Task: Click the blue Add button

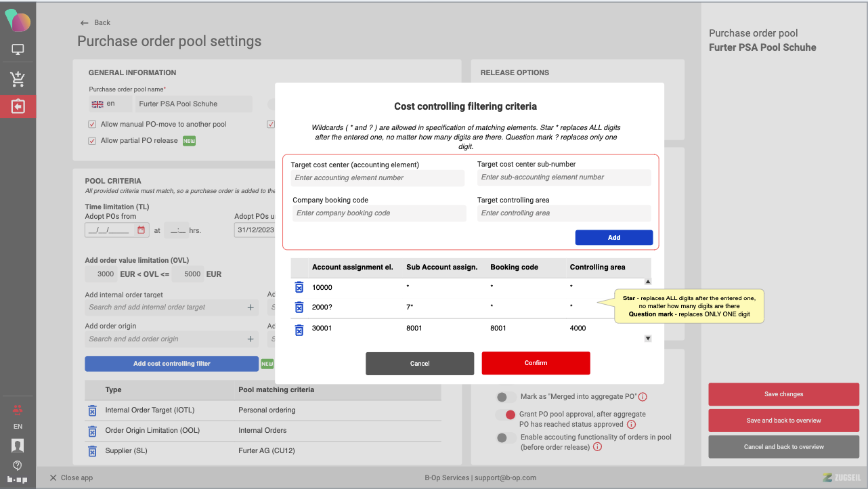Action: 613,238
